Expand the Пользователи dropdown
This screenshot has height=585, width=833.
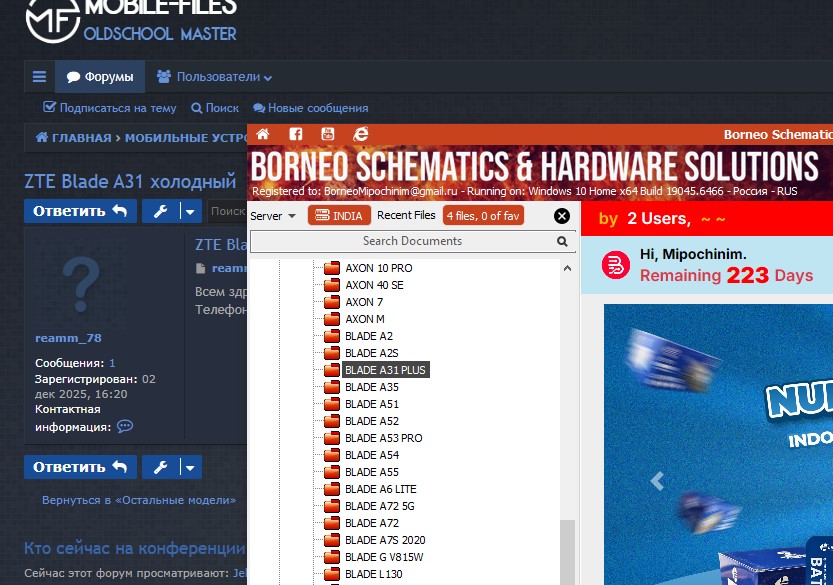[x=214, y=76]
